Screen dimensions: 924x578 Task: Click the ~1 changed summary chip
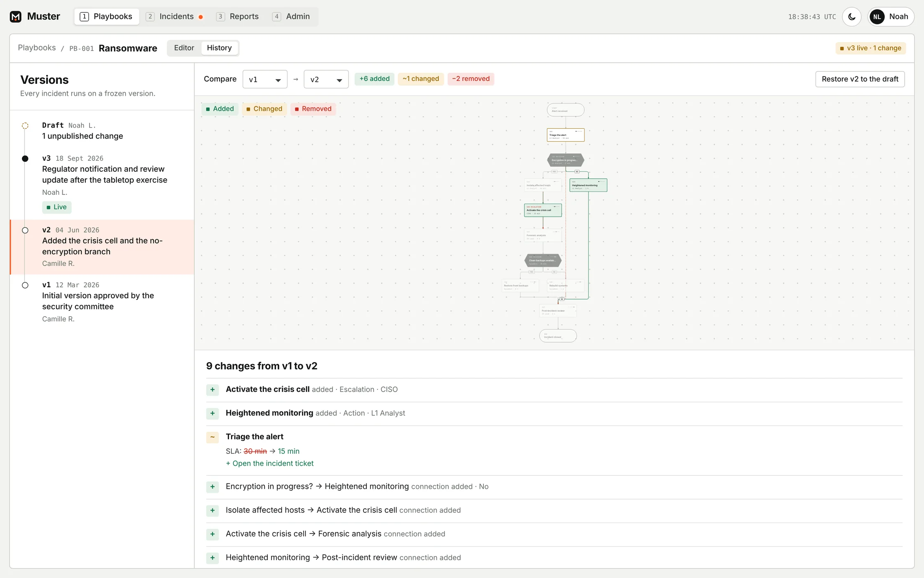pos(421,79)
